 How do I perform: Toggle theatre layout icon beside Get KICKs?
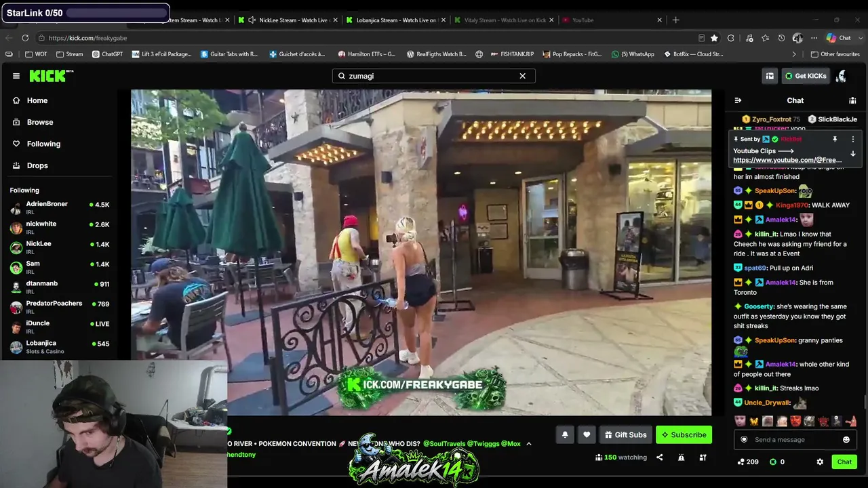(x=770, y=76)
